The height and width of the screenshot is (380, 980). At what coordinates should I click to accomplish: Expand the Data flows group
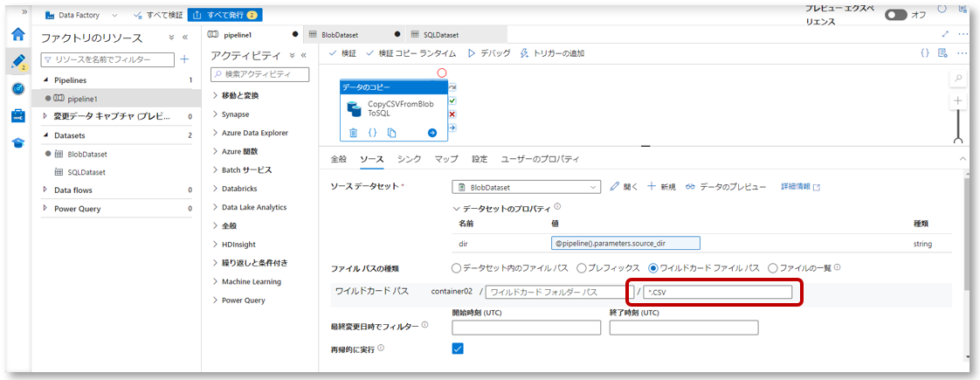[x=45, y=190]
